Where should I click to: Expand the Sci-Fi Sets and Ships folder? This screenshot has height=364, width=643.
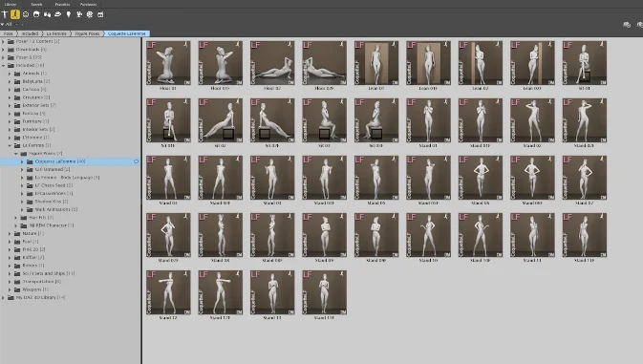click(10, 273)
